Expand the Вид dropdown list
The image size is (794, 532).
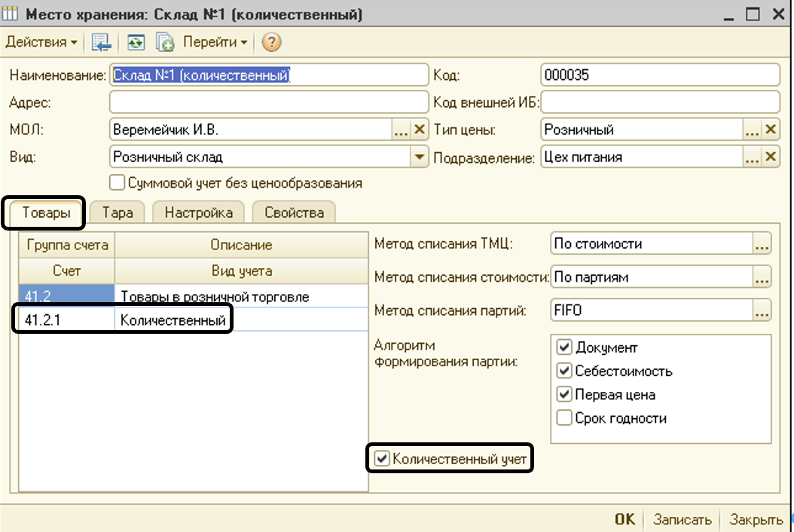pyautogui.click(x=419, y=157)
